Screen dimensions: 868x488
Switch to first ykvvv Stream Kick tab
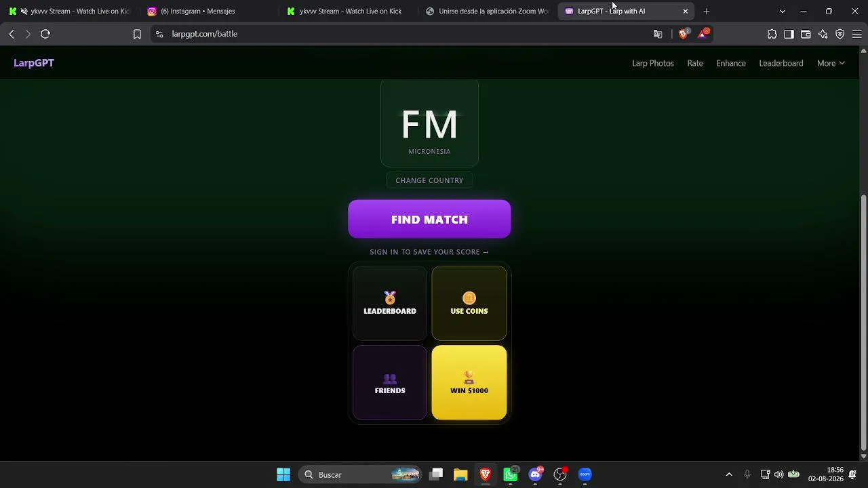pyautogui.click(x=69, y=11)
